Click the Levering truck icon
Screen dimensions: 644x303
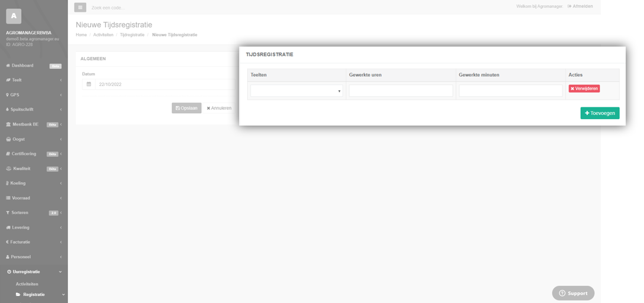click(x=8, y=228)
